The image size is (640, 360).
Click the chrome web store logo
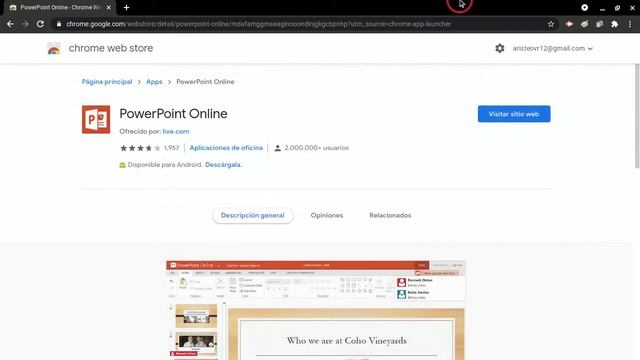point(54,48)
